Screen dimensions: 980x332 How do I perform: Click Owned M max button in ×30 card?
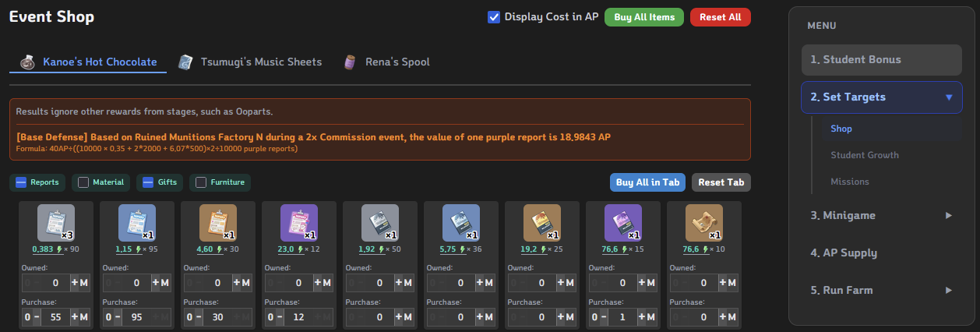click(x=246, y=283)
